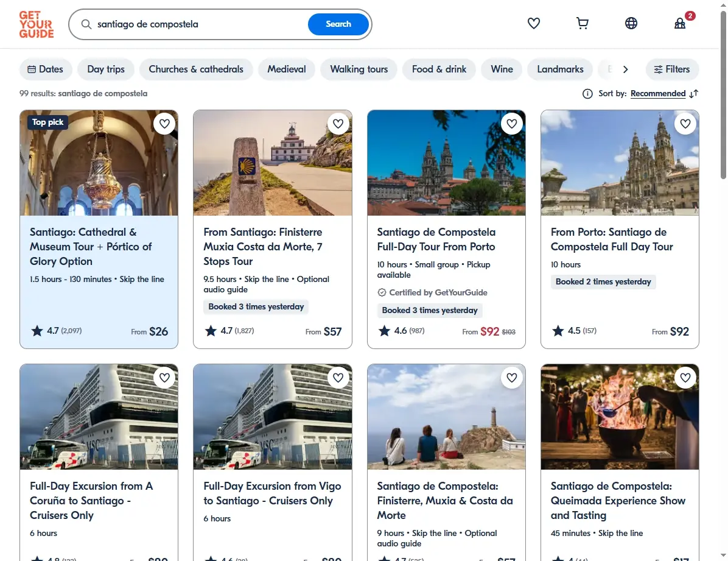Click the botafumeiro cathedral photo
The image size is (728, 561).
point(99,163)
